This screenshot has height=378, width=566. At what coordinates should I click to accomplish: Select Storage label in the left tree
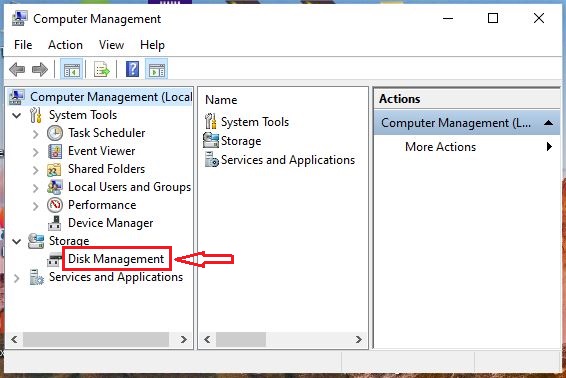coord(69,241)
